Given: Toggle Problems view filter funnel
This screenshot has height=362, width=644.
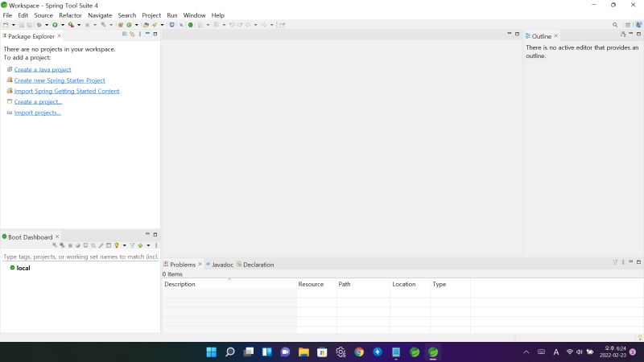Looking at the screenshot, I should pyautogui.click(x=615, y=262).
